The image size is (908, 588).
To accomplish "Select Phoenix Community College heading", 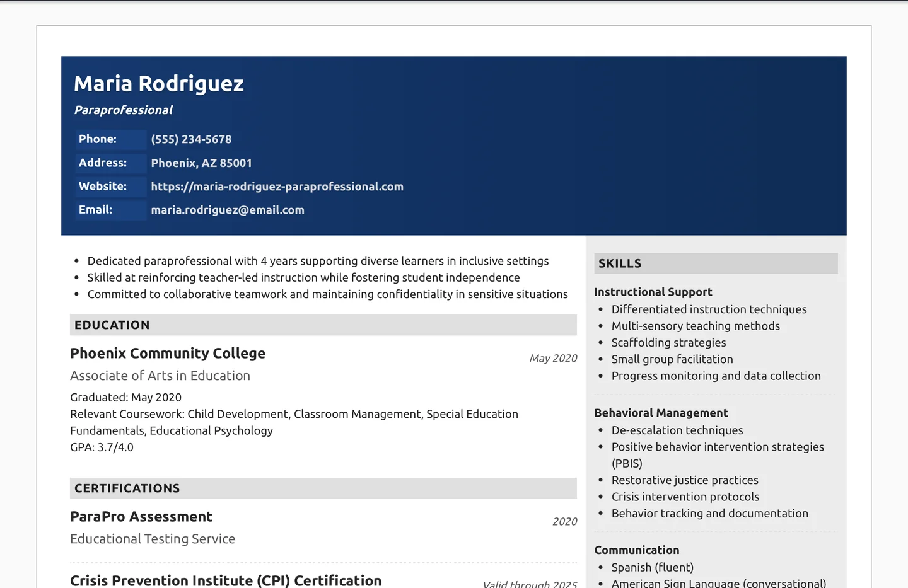I will [x=168, y=354].
